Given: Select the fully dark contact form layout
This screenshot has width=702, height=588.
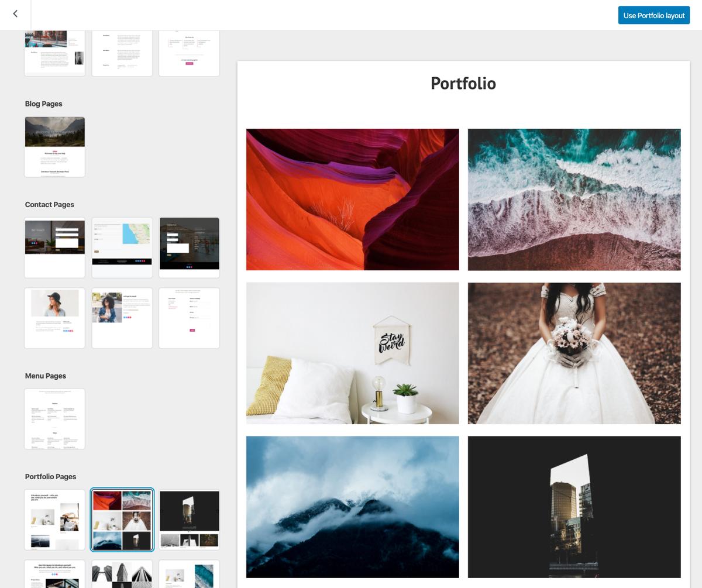Looking at the screenshot, I should click(189, 247).
